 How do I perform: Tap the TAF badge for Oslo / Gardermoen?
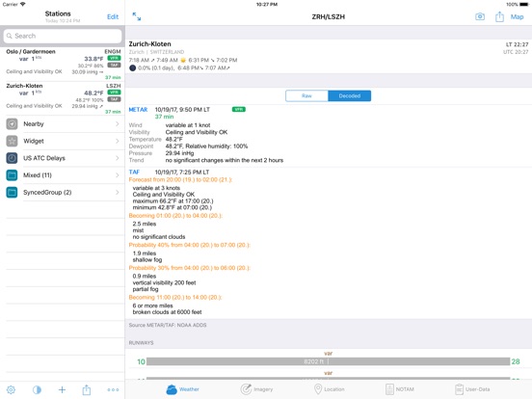coord(114,65)
